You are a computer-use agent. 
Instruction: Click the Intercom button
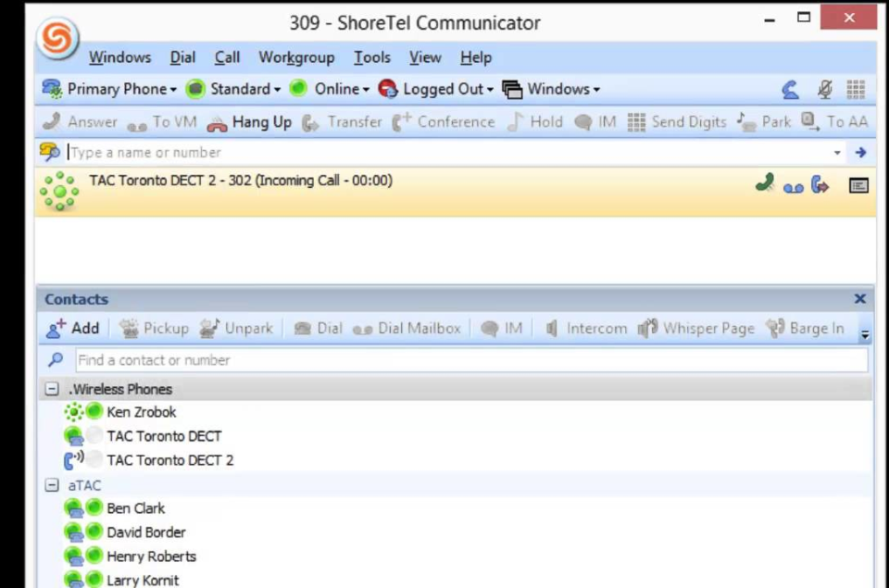585,329
